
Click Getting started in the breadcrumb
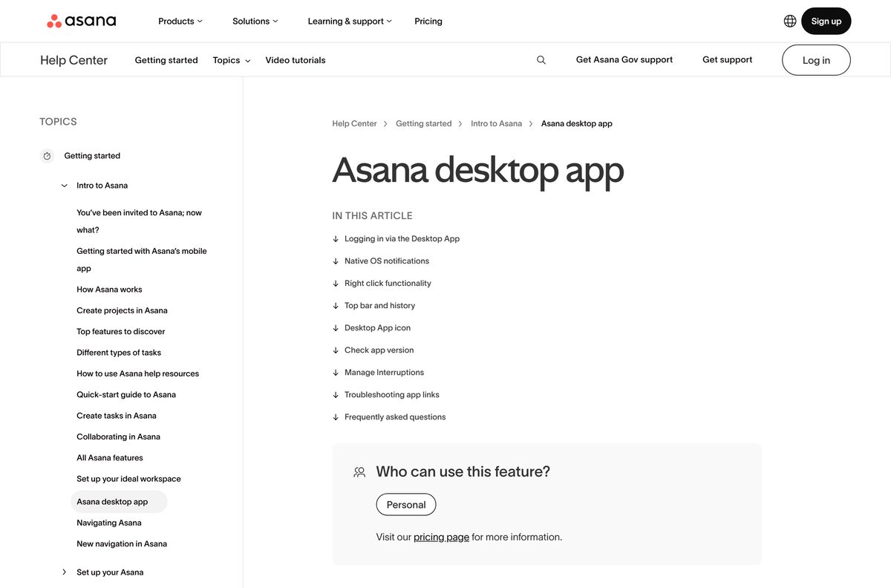click(x=423, y=123)
